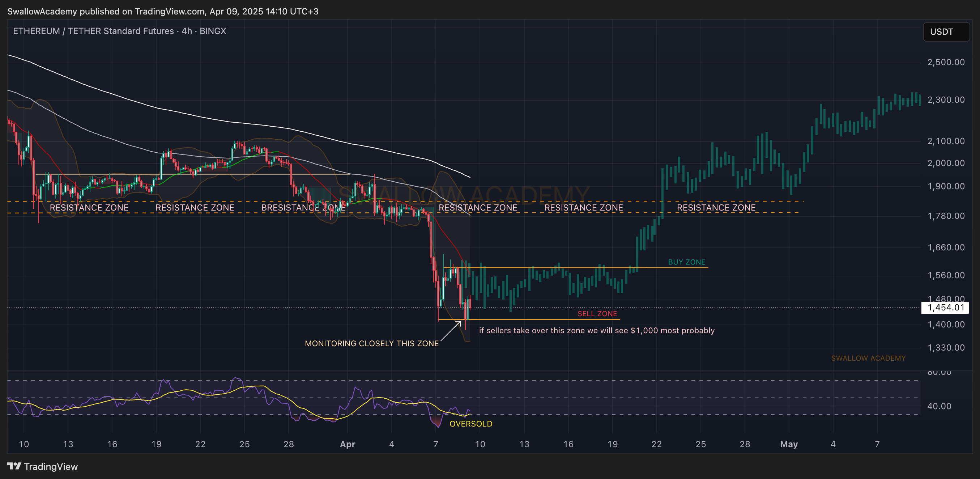Click the 'Apr' month label on time axis
The width and height of the screenshot is (980, 479).
click(x=347, y=444)
